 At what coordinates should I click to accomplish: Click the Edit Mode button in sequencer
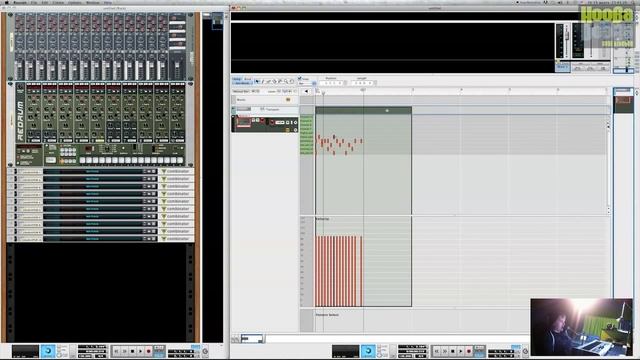(x=242, y=83)
